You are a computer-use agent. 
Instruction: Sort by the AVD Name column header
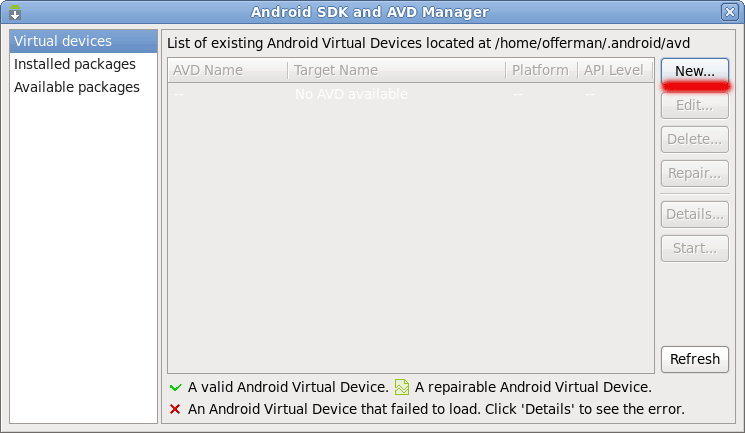tap(228, 70)
